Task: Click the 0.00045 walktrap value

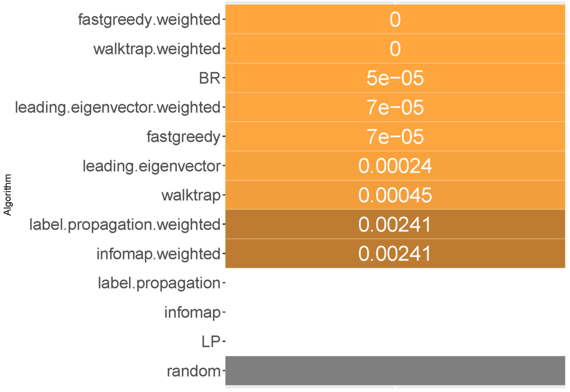Action: [395, 195]
